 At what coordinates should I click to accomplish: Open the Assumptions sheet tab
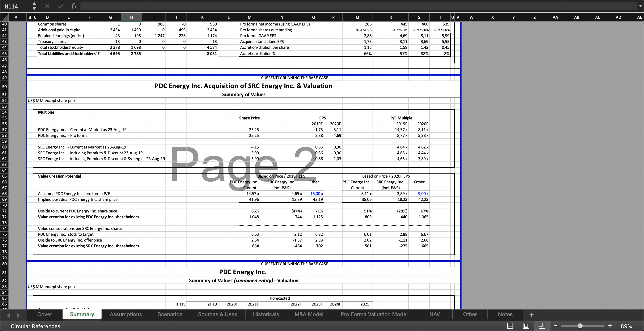click(126, 314)
